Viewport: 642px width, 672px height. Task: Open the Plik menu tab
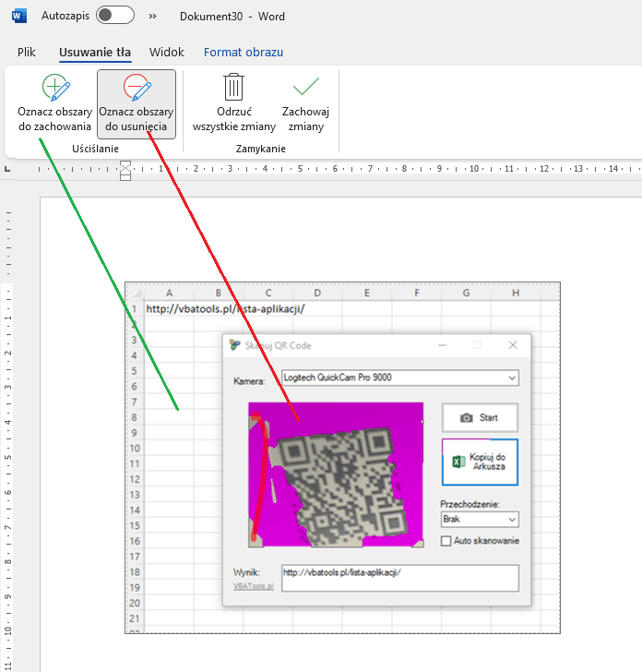click(27, 53)
